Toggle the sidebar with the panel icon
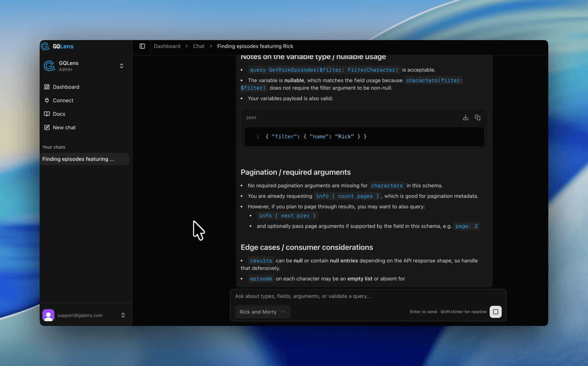Screen dimensions: 588x366 click(x=142, y=46)
